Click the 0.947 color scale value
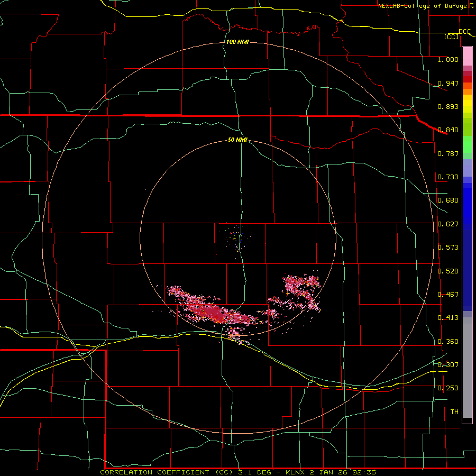 [448, 83]
